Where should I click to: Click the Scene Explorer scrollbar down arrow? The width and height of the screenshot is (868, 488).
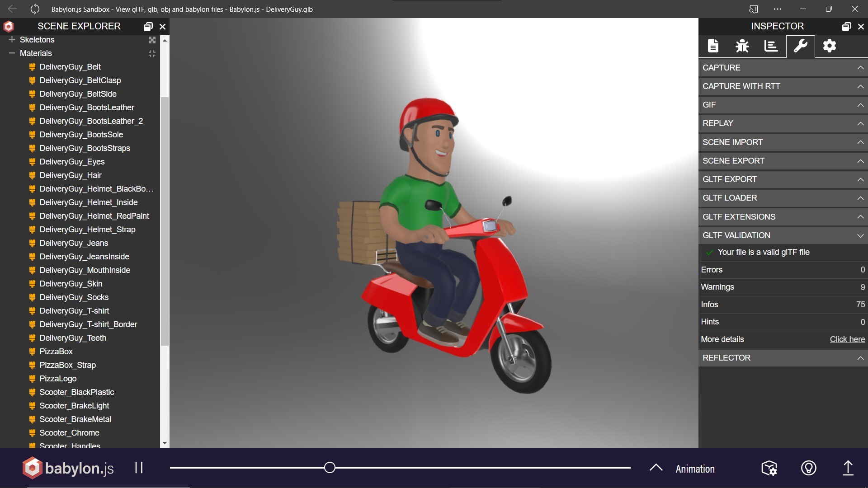165,443
